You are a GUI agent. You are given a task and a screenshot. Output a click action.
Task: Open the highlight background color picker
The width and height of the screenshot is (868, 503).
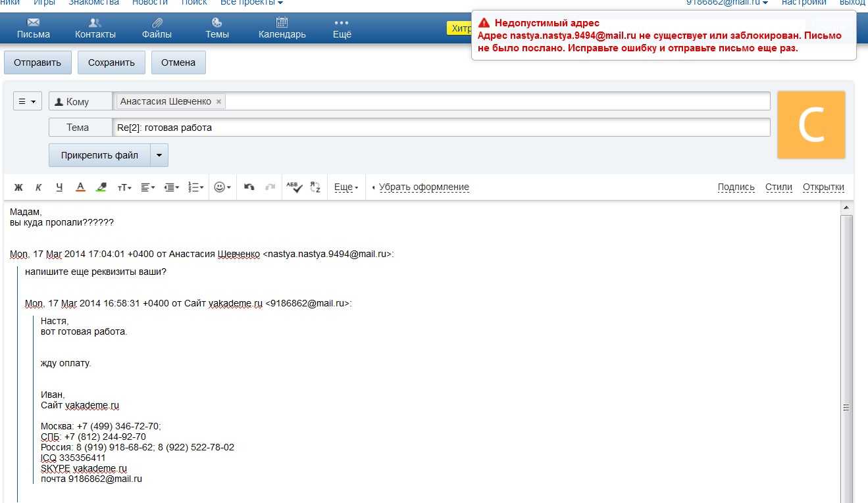pyautogui.click(x=101, y=187)
